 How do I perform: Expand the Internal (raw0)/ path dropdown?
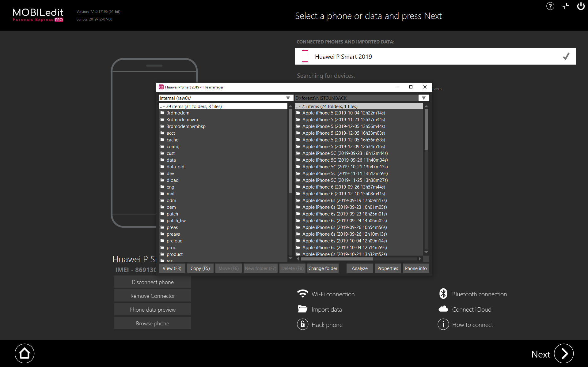point(288,98)
